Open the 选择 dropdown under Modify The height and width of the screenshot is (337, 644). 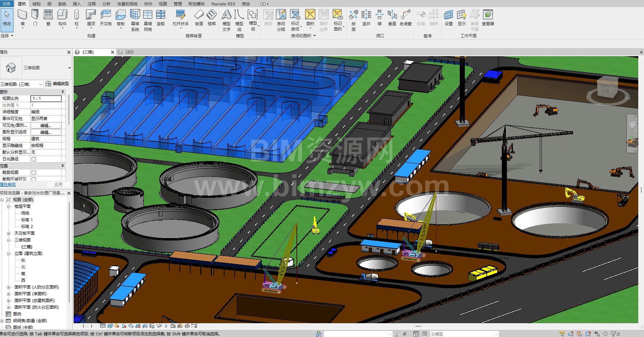(7, 36)
